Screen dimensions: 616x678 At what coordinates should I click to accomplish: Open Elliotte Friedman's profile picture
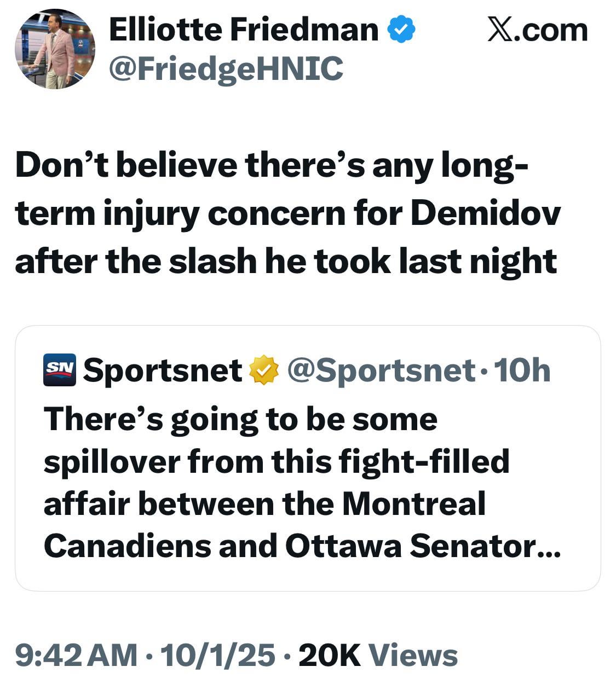(x=55, y=49)
